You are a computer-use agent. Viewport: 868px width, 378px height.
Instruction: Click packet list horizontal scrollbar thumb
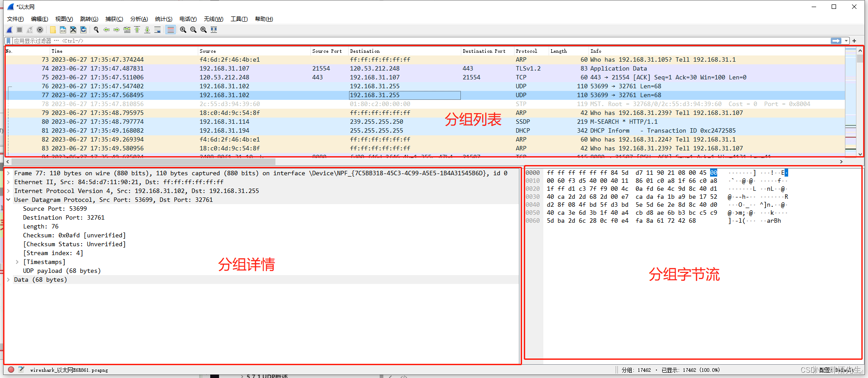point(143,162)
